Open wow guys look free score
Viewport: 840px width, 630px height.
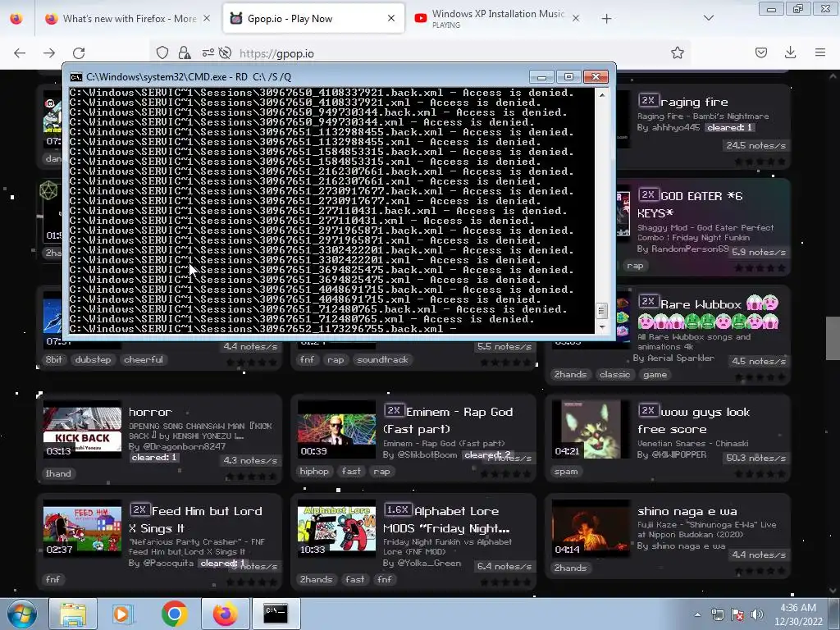694,420
